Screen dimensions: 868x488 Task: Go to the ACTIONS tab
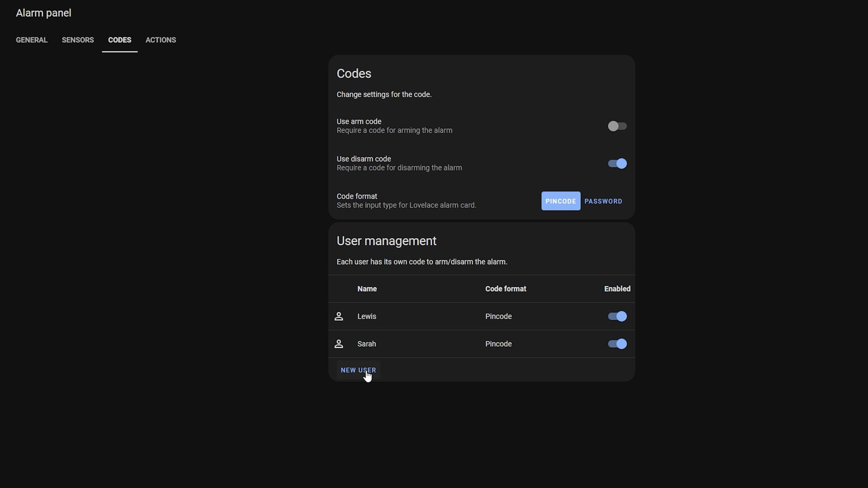tap(161, 40)
